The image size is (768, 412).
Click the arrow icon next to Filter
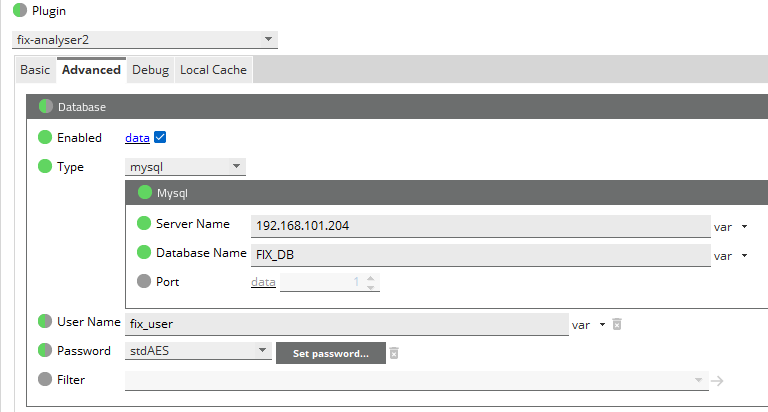click(x=716, y=380)
